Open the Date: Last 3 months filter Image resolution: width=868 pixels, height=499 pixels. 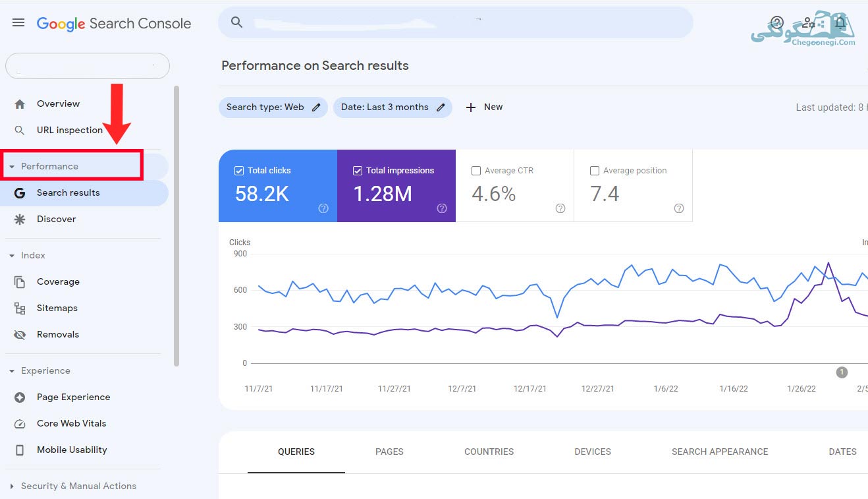coord(393,107)
